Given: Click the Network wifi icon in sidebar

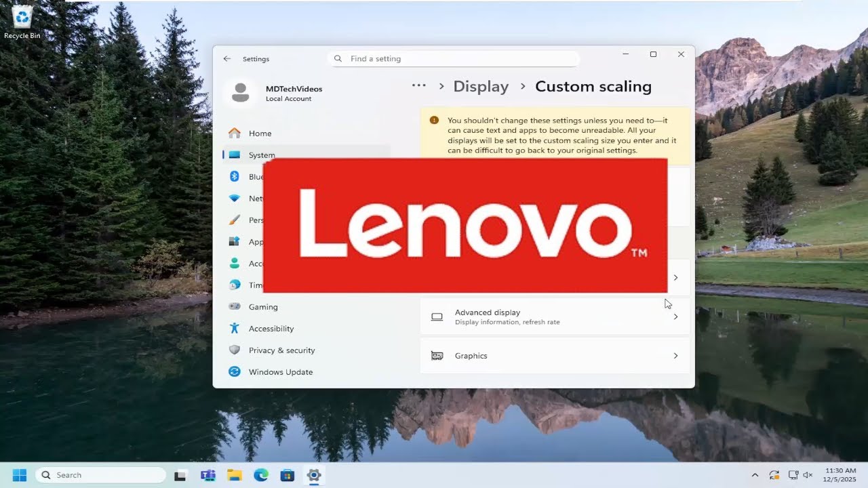Looking at the screenshot, I should 235,199.
